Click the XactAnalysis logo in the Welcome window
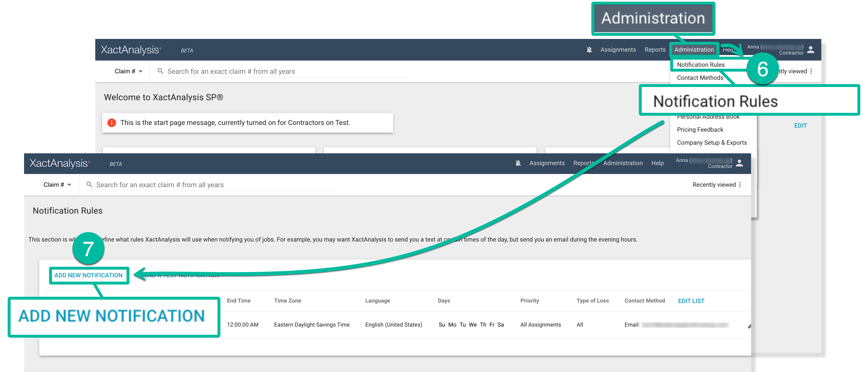868x372 pixels. click(131, 50)
